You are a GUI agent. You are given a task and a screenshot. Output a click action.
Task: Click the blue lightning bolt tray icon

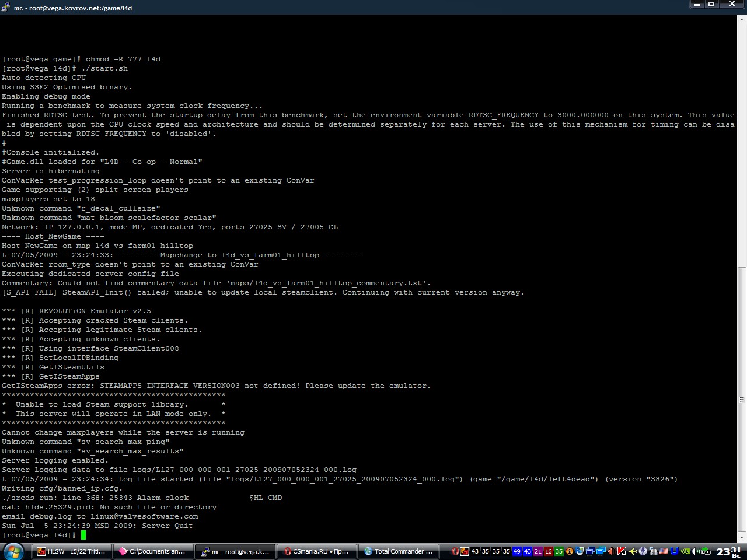click(643, 551)
